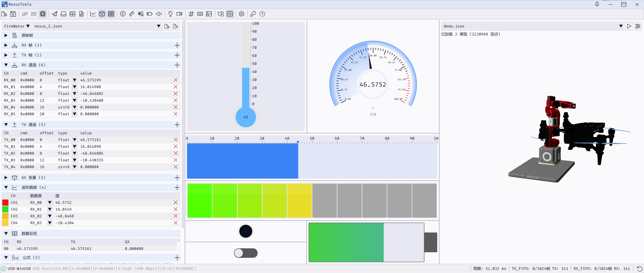The height and width of the screenshot is (273, 644).
Task: Delete the RX_02 channel row
Action: coord(176,94)
